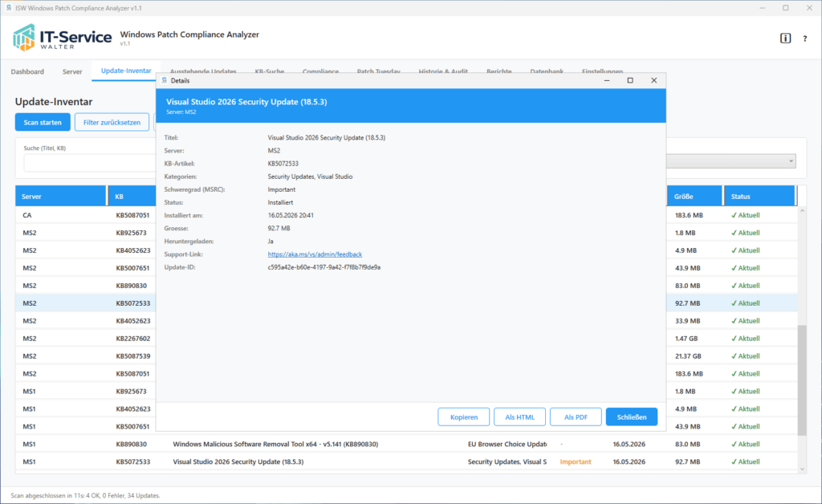This screenshot has height=504, width=822.
Task: Open the Compliance tab
Action: pyautogui.click(x=320, y=71)
